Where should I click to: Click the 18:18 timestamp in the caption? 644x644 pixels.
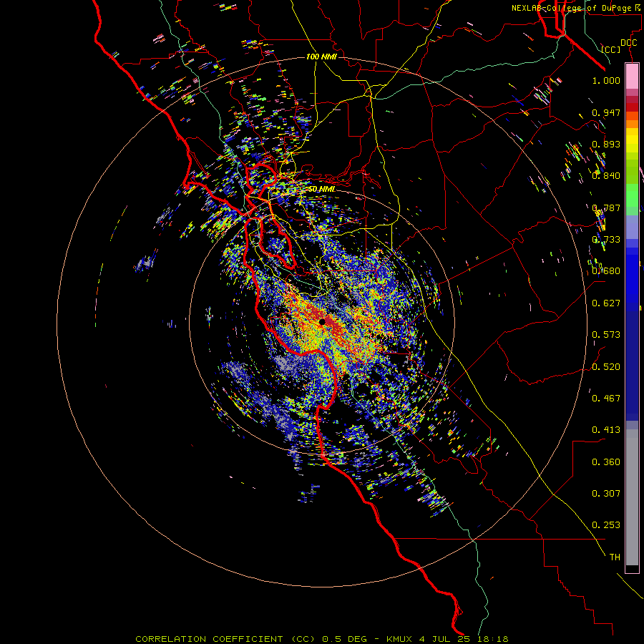click(492, 639)
